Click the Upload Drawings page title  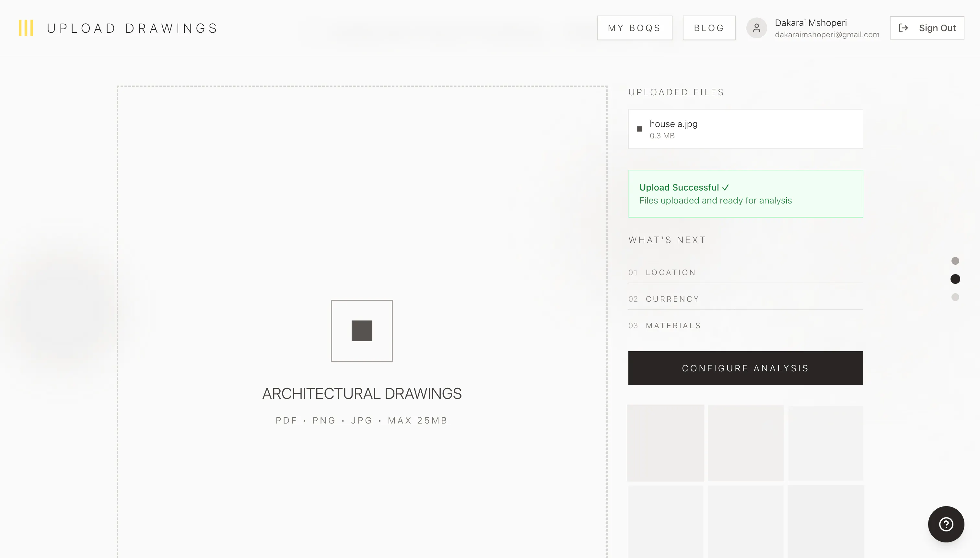point(132,29)
